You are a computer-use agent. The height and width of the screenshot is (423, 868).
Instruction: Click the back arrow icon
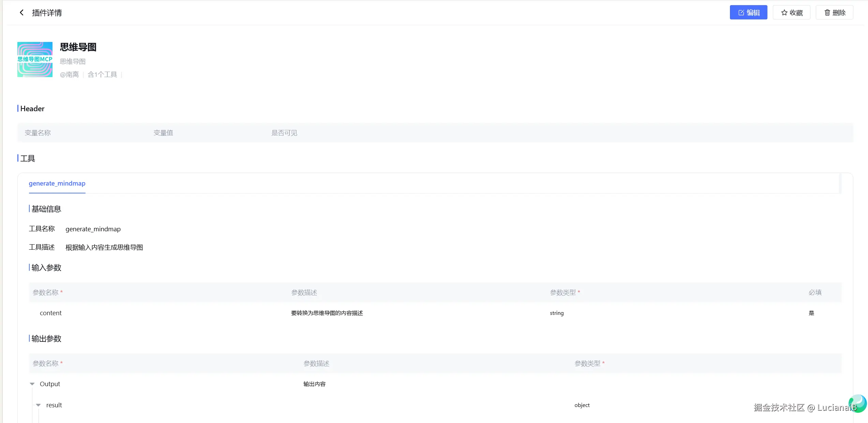[x=21, y=13]
